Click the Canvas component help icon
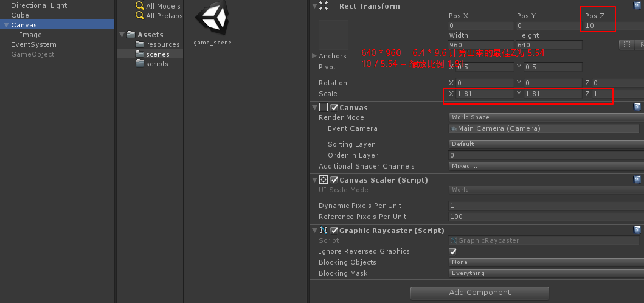The width and height of the screenshot is (644, 303). pos(637,107)
